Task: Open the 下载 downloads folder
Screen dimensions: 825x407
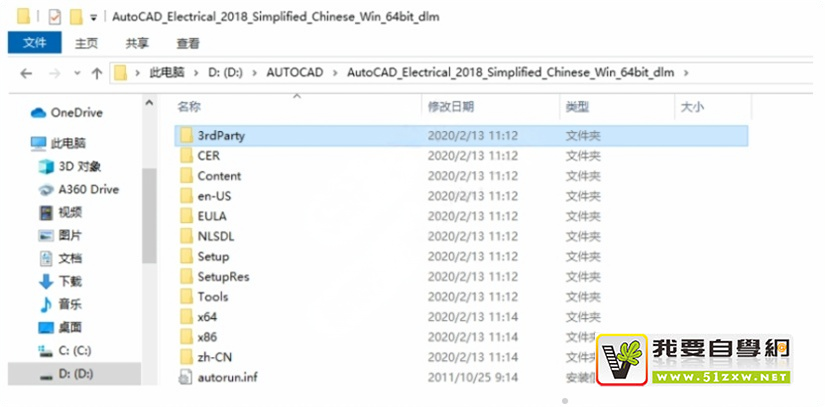Action: (x=61, y=281)
